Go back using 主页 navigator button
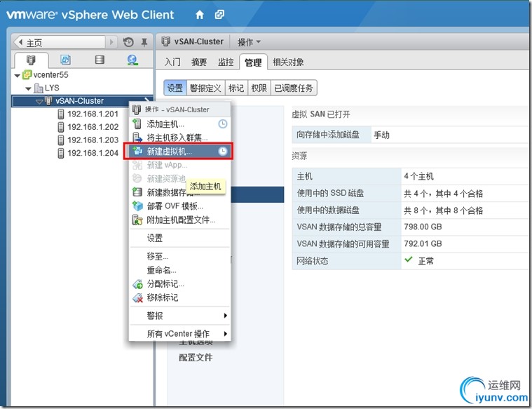 click(60, 43)
